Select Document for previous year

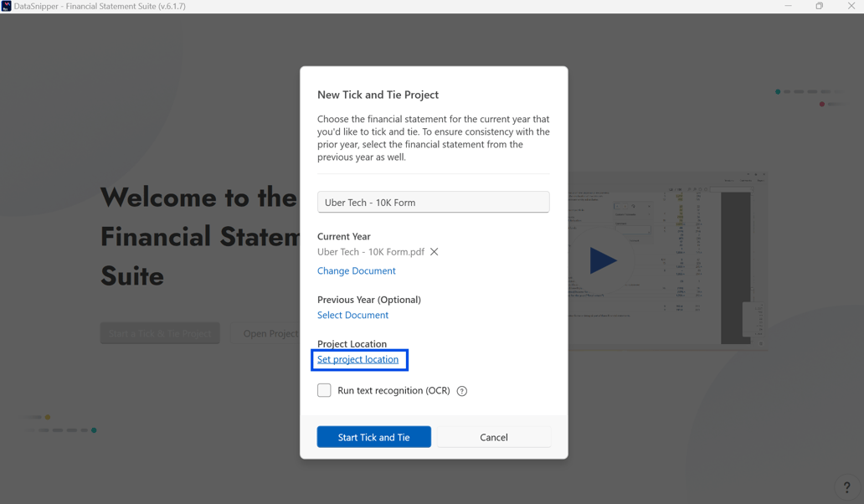(x=352, y=315)
